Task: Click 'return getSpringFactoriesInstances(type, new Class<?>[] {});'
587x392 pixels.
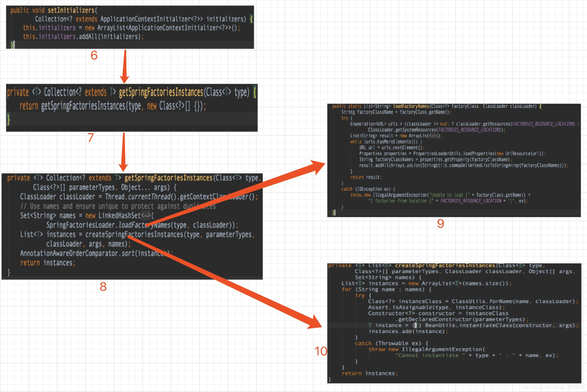Action: pyautogui.click(x=113, y=106)
